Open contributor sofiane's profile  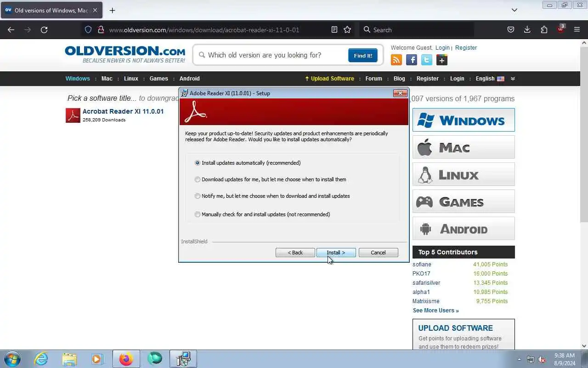(422, 264)
